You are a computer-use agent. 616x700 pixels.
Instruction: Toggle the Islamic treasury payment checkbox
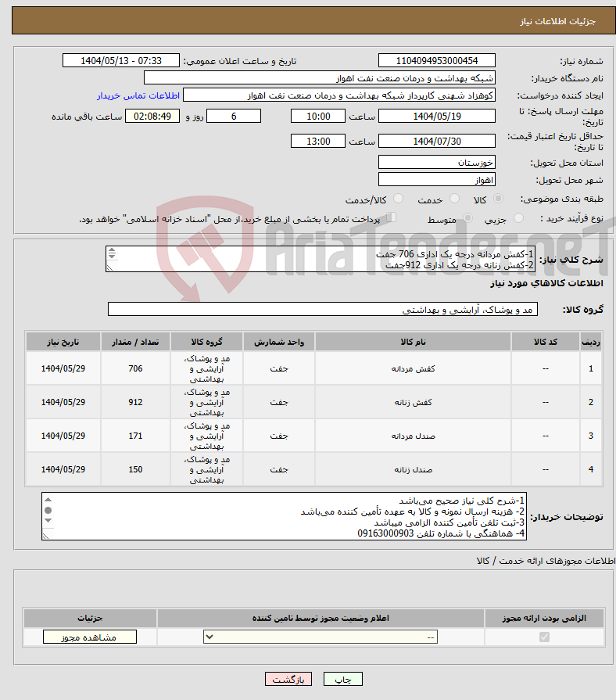tap(391, 218)
